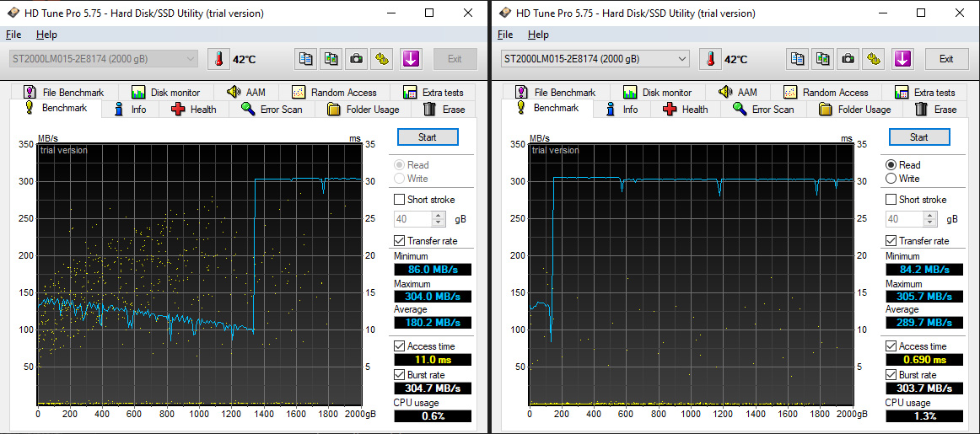Select Read radio button in right window
Screen dimensions: 980x434
pyautogui.click(x=891, y=165)
